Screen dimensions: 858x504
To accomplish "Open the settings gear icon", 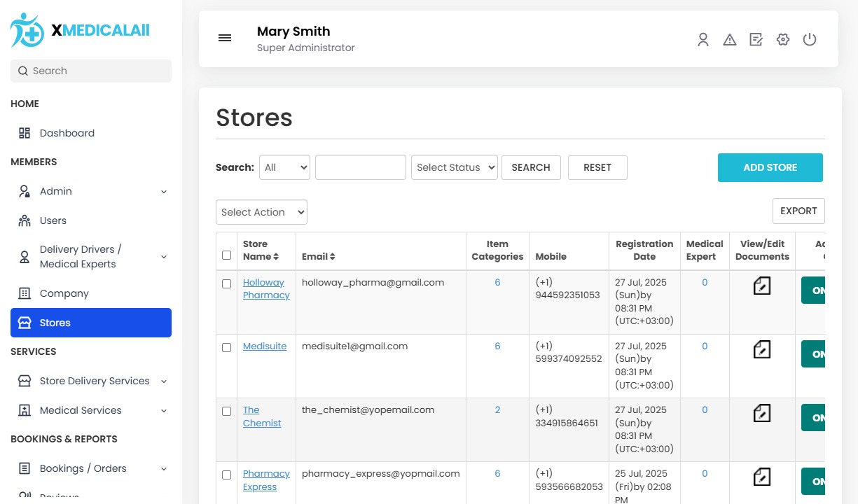I will point(783,40).
